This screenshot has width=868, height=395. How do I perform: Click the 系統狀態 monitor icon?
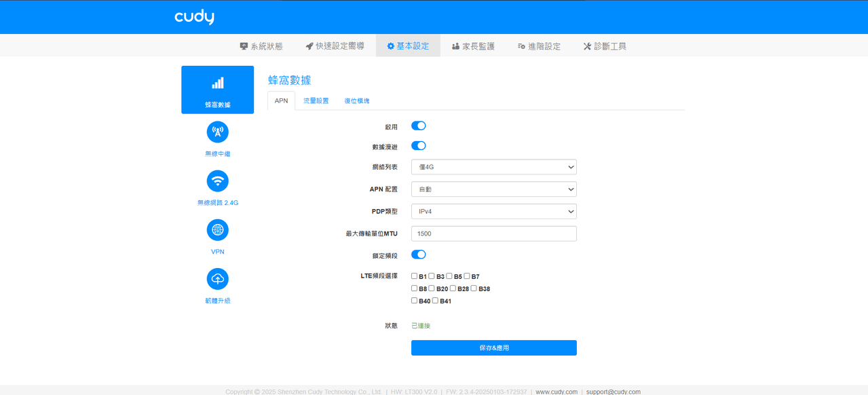click(244, 46)
